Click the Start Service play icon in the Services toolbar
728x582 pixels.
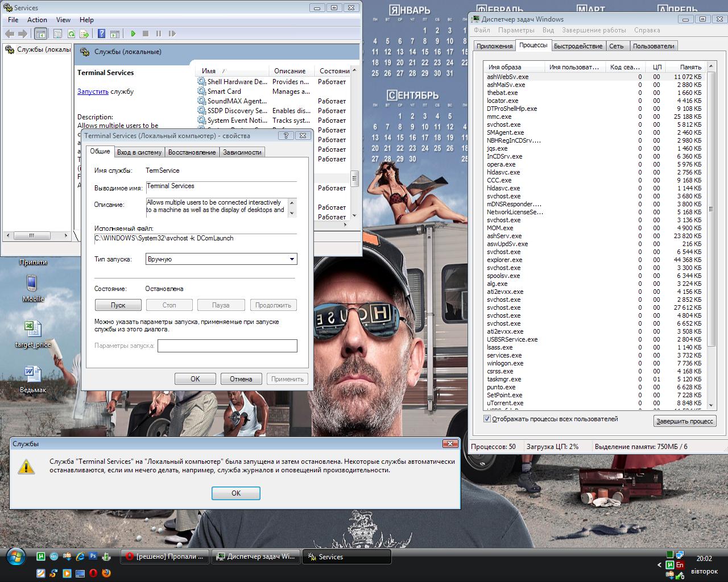[x=133, y=34]
